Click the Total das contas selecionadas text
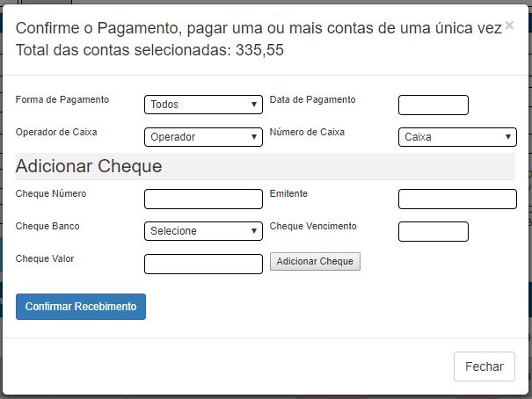This screenshot has width=532, height=399. coord(149,50)
